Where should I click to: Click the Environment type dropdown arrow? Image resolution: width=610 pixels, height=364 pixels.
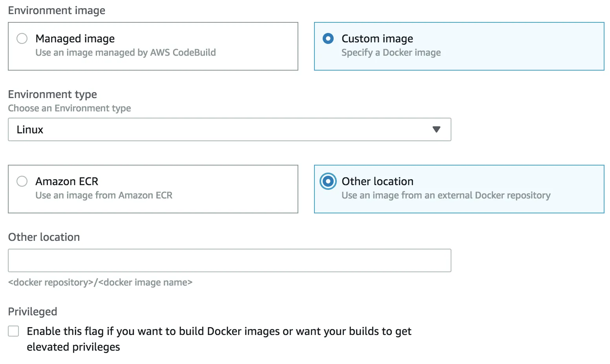click(436, 129)
